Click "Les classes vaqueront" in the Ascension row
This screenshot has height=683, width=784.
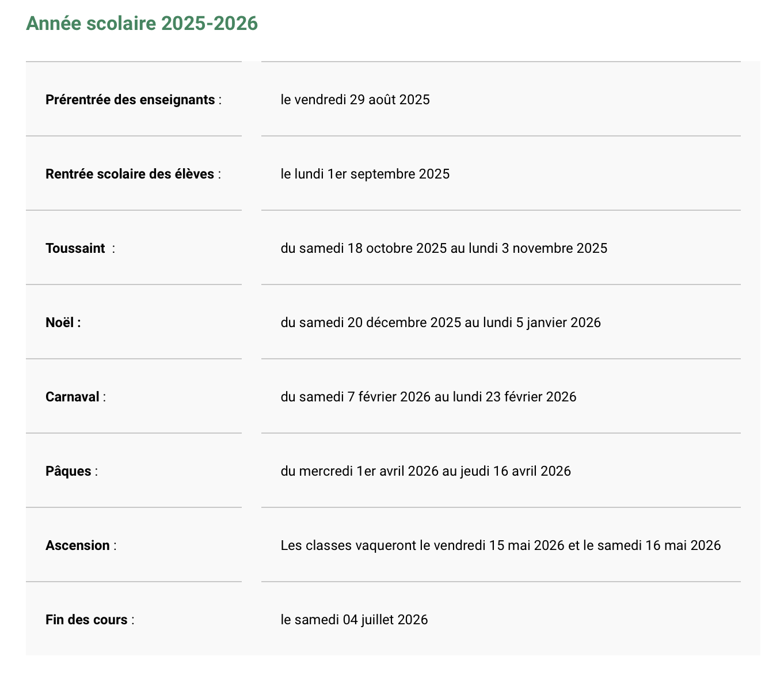348,545
